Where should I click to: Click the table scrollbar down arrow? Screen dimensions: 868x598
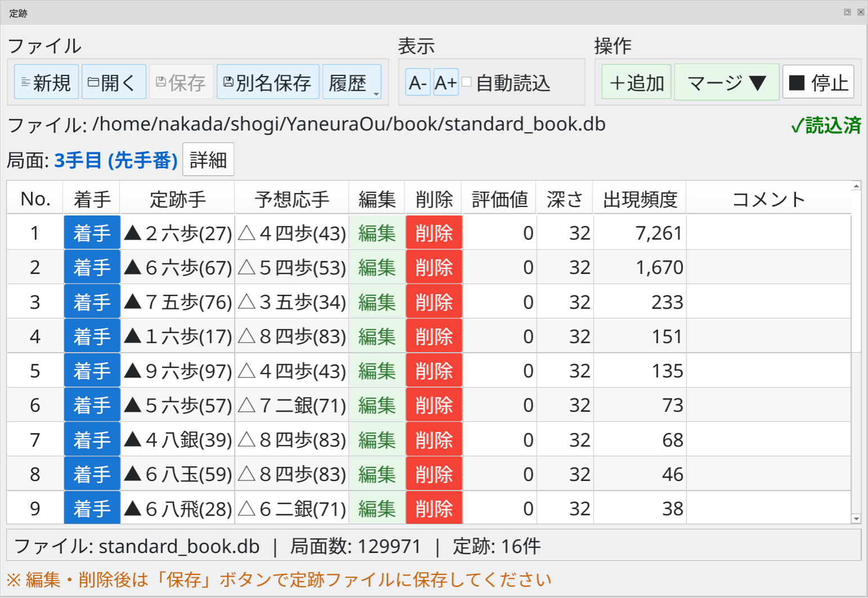point(856,519)
